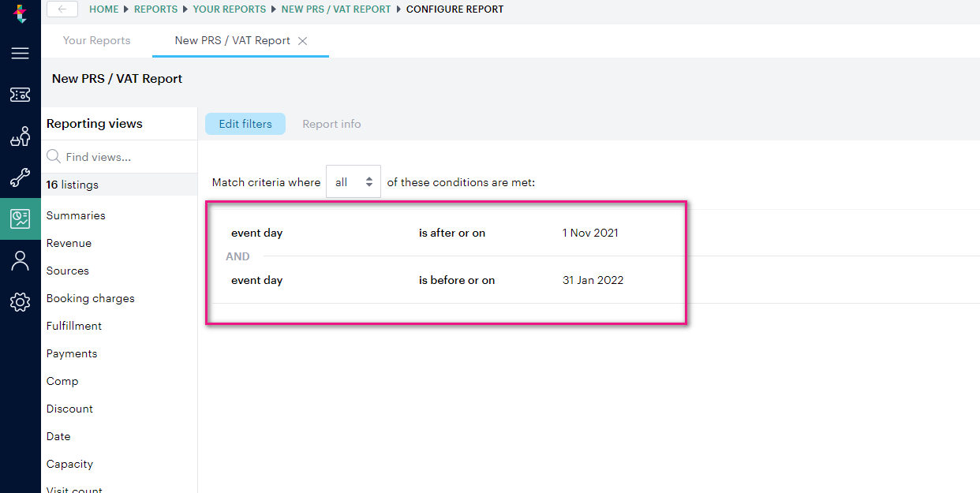Open the HOME breadcrumb link
This screenshot has width=980, height=493.
(103, 9)
